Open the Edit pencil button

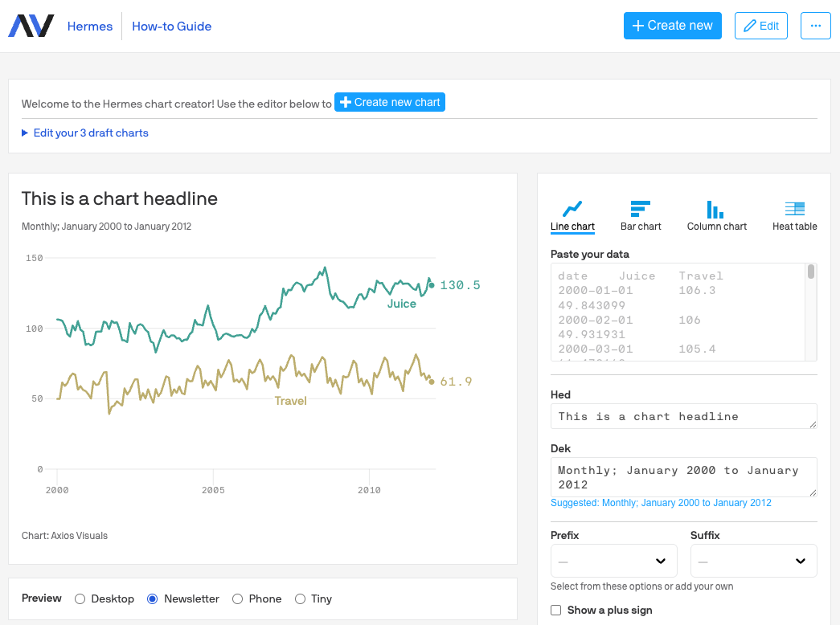(760, 25)
